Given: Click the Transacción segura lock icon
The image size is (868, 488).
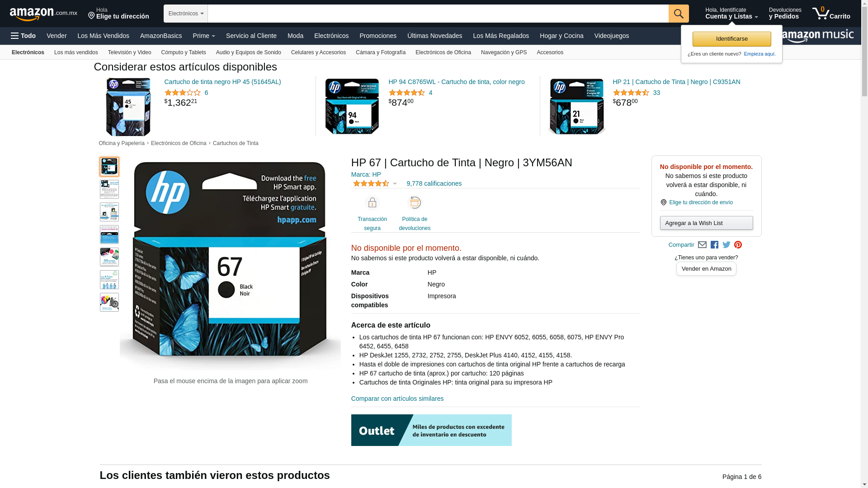Looking at the screenshot, I should (372, 203).
